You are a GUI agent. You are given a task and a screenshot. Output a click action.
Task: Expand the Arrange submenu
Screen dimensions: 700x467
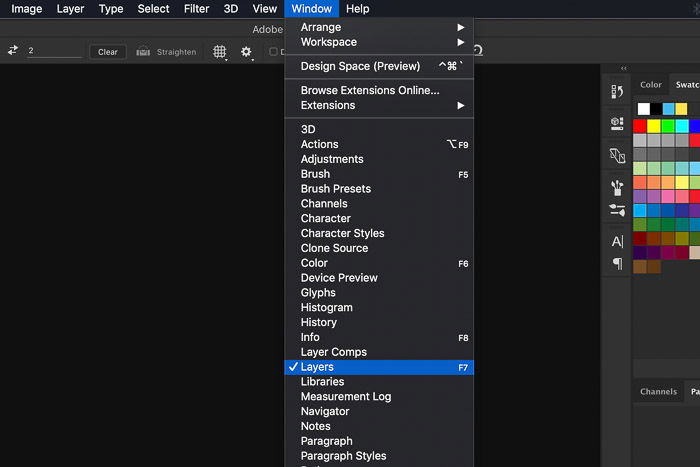379,27
